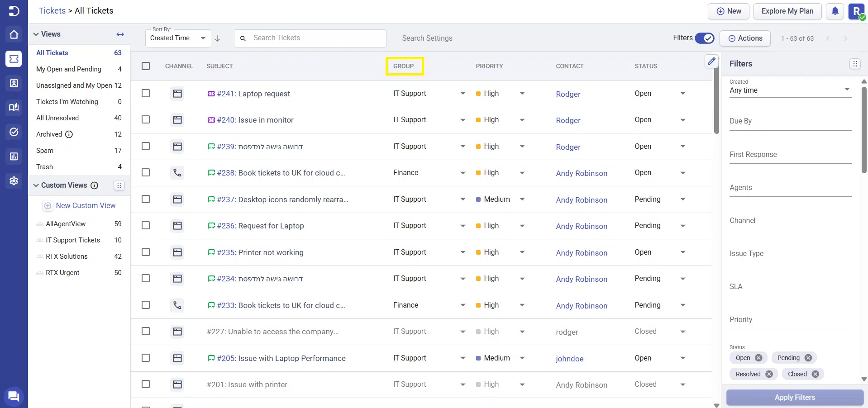Reverse sort order with the arrow icon
This screenshot has width=868, height=408.
(x=217, y=38)
